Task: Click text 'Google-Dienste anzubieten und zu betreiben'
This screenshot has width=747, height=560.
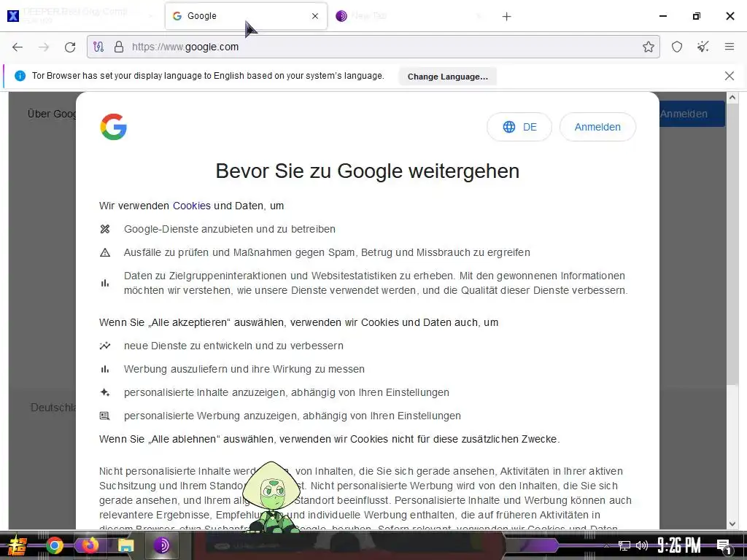Action: click(x=230, y=229)
